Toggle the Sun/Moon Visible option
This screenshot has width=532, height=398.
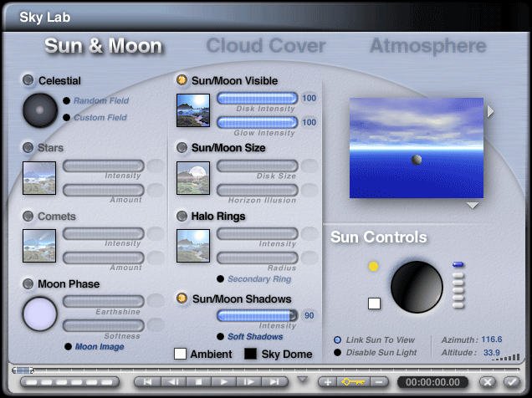click(x=182, y=80)
